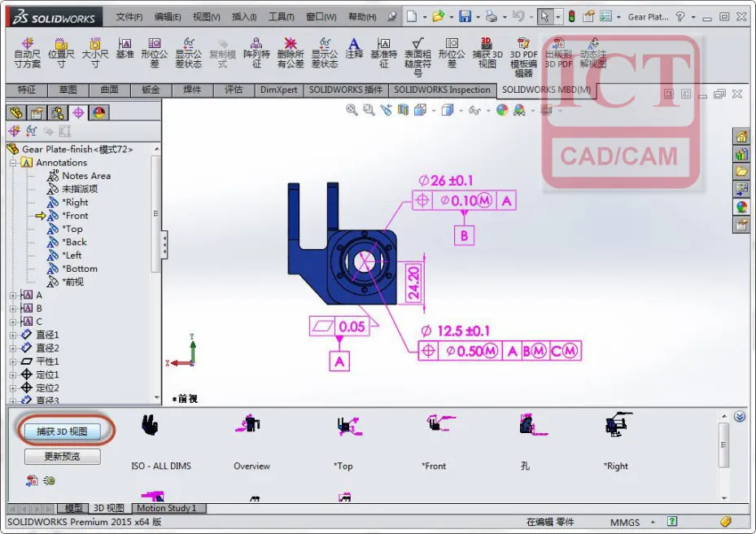Click the Section View icon

(x=403, y=110)
